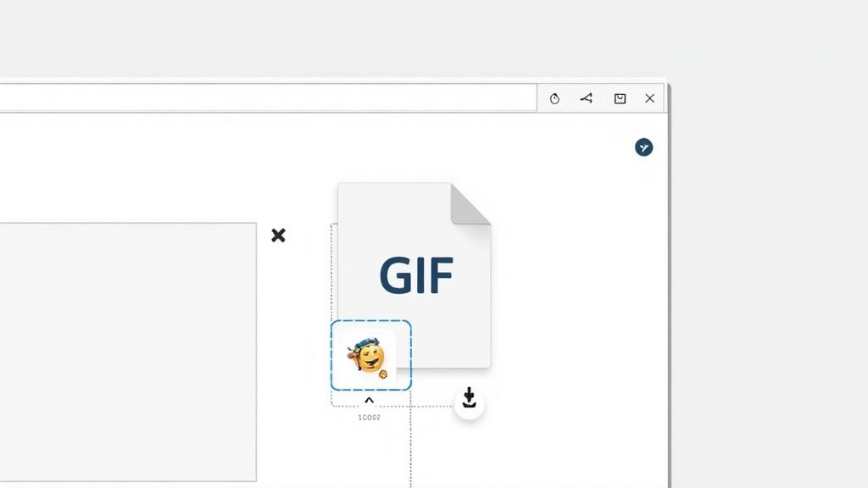This screenshot has height=488, width=868.
Task: Open the bookmark save icon on the toolbar
Action: (620, 97)
